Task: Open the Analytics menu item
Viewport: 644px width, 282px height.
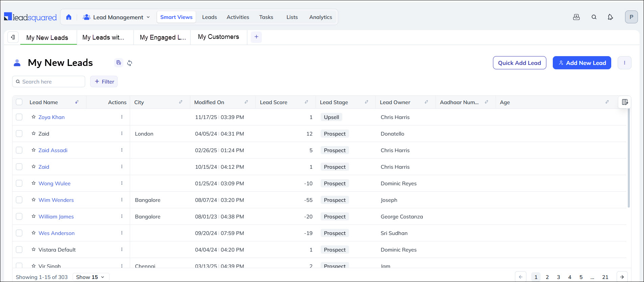Action: (320, 17)
